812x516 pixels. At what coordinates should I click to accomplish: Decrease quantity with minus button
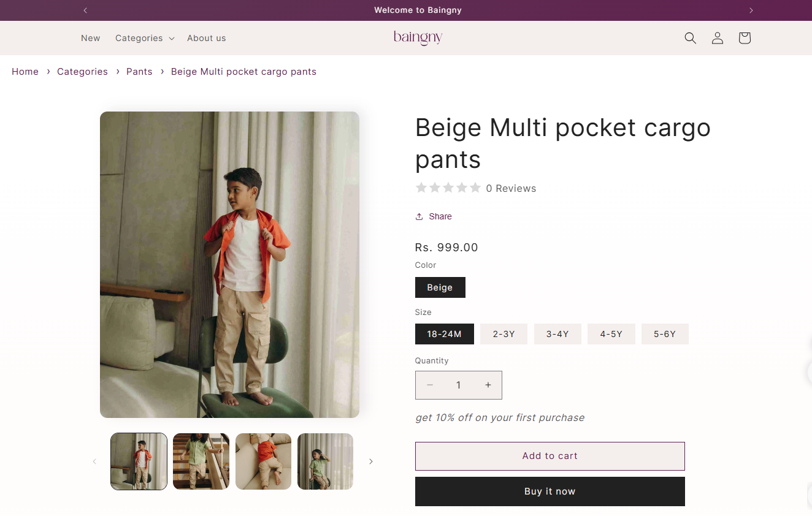(x=430, y=385)
